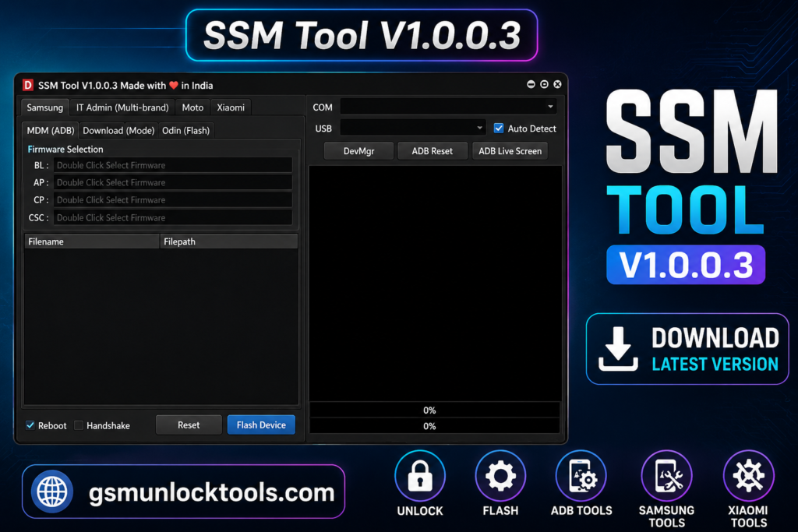Click the black log output area

point(435,284)
